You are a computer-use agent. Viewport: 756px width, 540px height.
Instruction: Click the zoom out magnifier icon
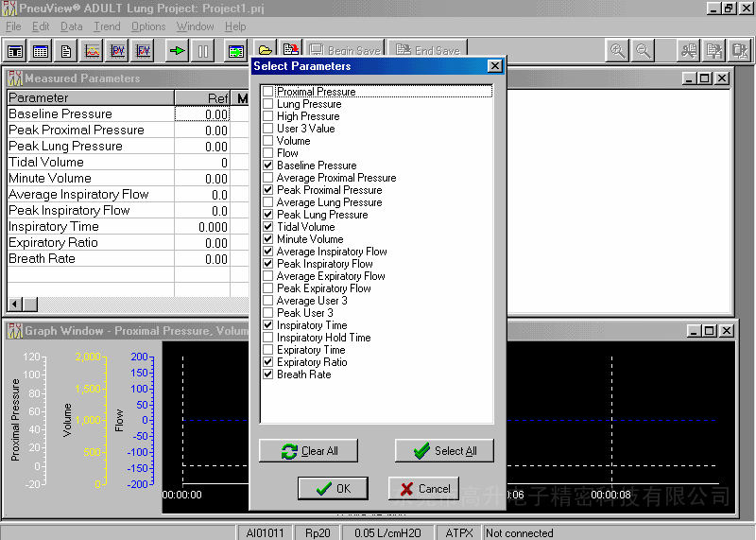coord(643,50)
